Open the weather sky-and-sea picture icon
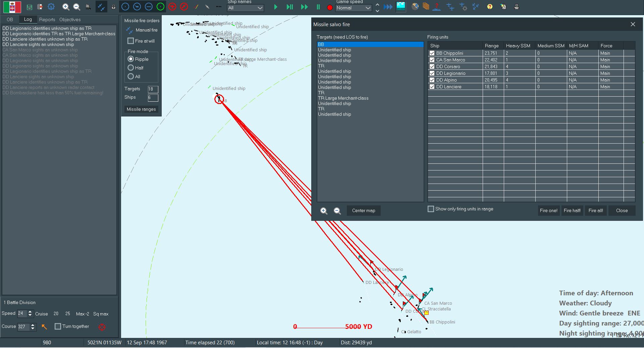The image size is (644, 348). [401, 7]
